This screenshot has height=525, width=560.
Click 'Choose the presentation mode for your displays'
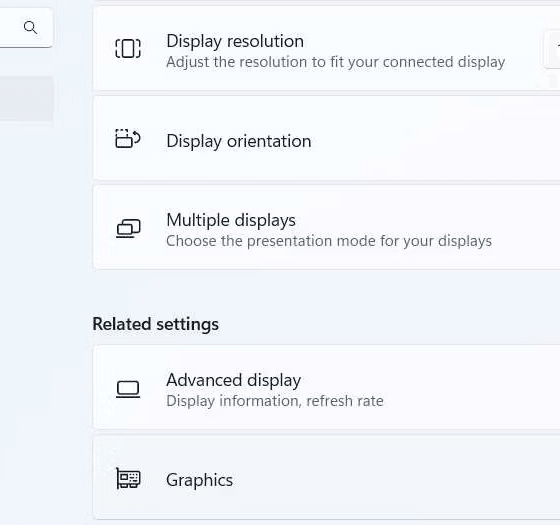(x=329, y=241)
